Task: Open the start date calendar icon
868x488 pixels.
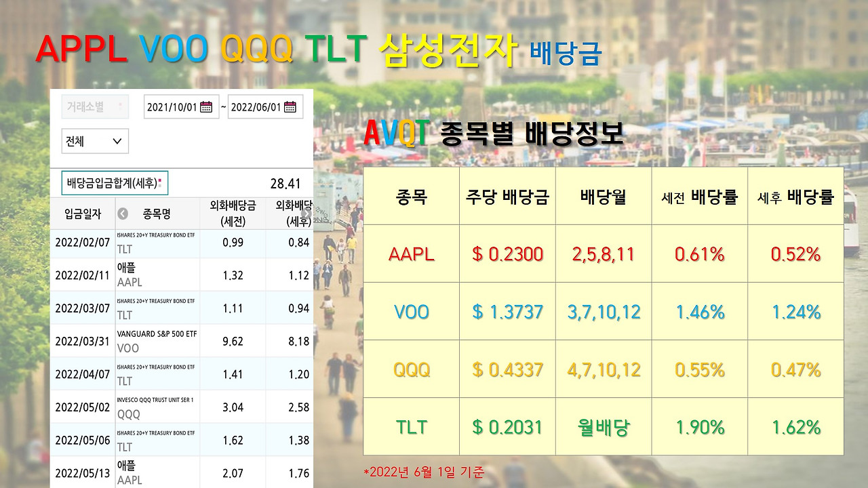Action: coord(206,107)
